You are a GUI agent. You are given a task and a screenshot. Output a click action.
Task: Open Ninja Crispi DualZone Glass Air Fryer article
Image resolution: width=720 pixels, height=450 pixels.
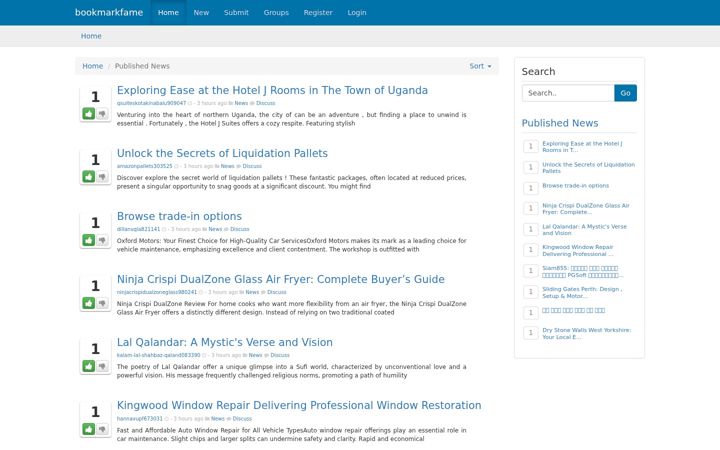click(281, 279)
